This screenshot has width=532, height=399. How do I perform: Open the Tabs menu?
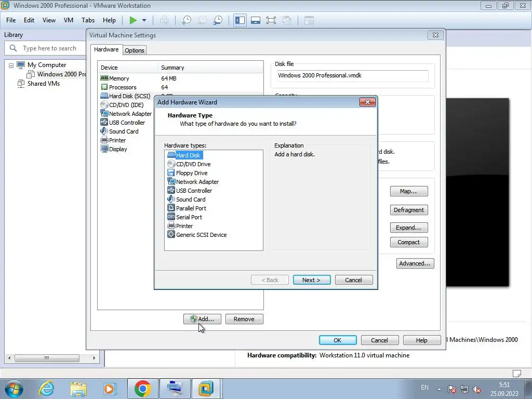pos(88,20)
